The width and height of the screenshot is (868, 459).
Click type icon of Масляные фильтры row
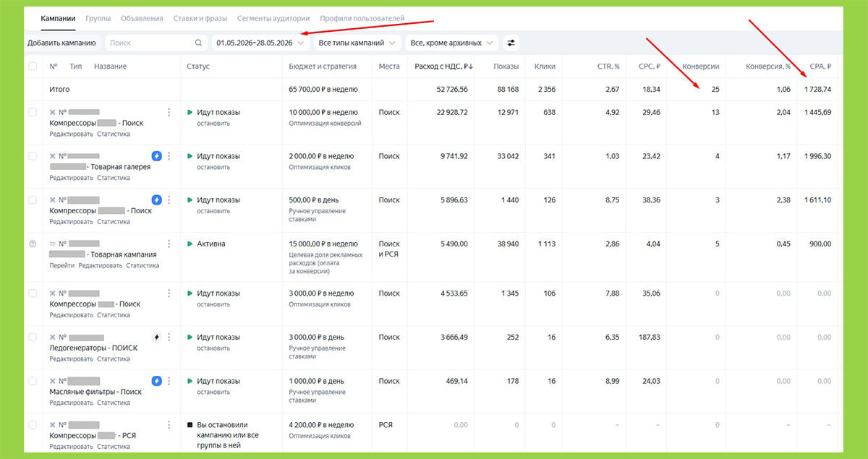tap(52, 381)
